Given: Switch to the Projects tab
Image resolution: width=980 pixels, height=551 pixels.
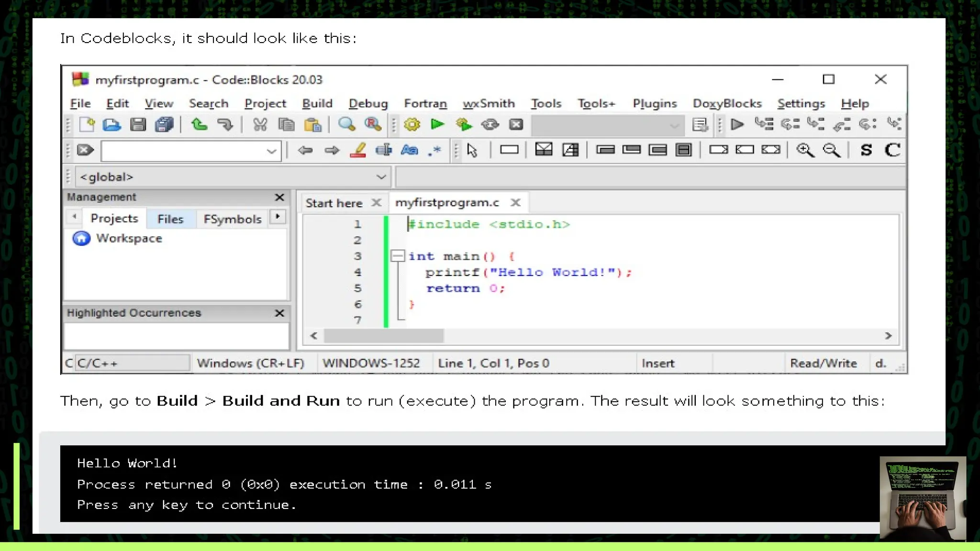Looking at the screenshot, I should point(114,219).
